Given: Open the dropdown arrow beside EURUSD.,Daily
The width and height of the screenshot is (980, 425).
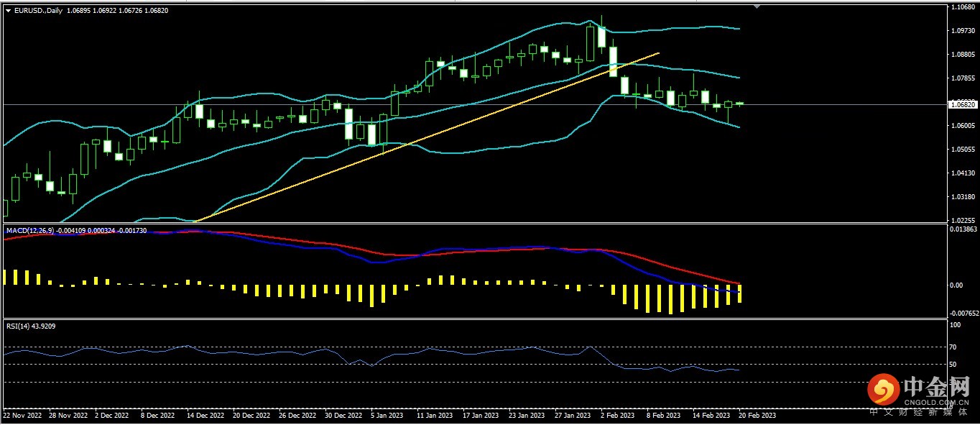Looking at the screenshot, I should (8, 11).
